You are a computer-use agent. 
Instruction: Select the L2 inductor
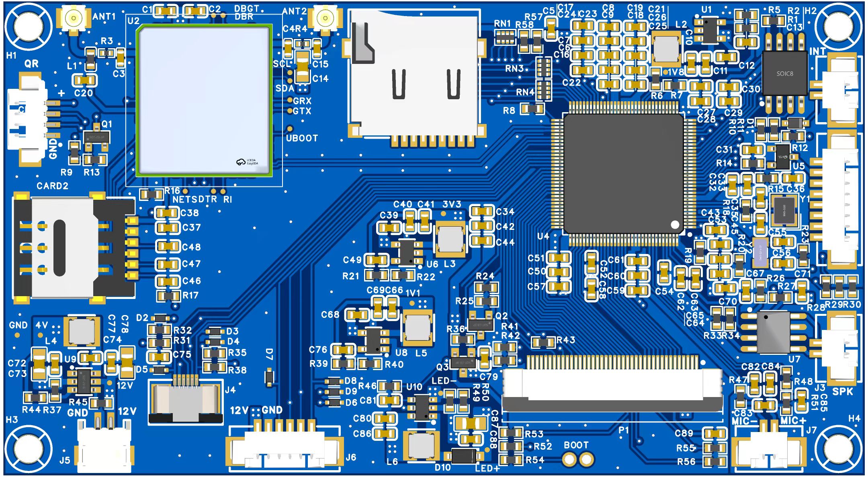click(x=666, y=48)
